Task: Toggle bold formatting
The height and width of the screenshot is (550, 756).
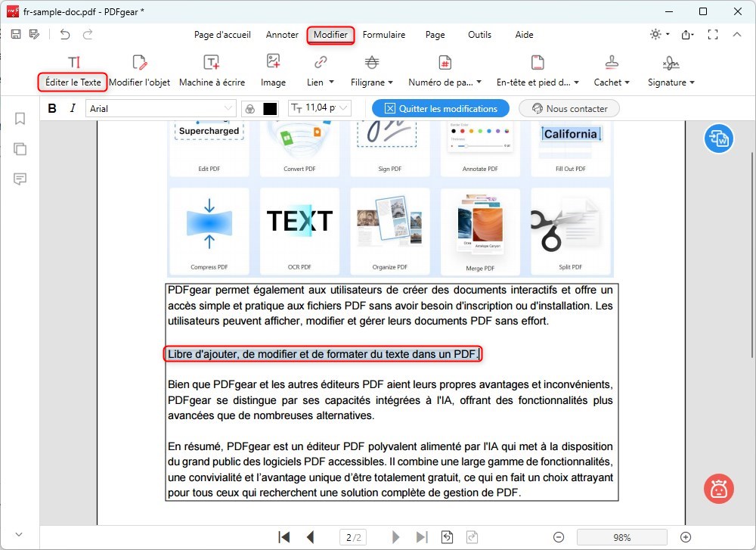Action: pos(52,108)
